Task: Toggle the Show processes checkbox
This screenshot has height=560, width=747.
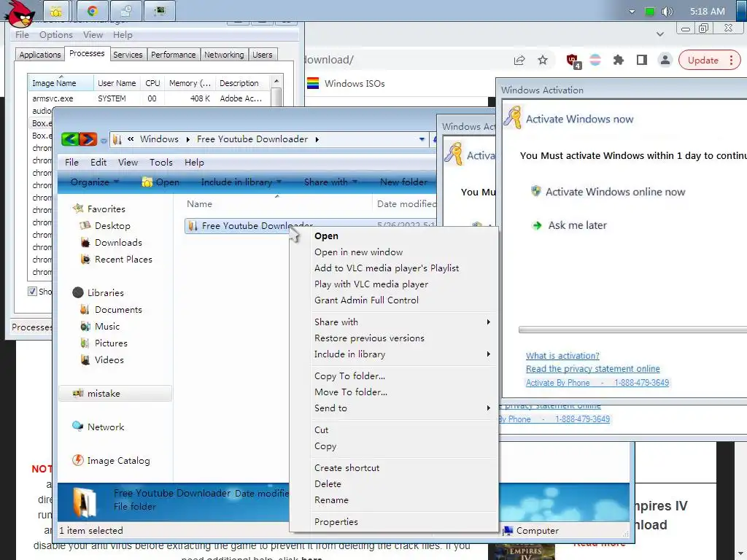Action: pos(32,291)
